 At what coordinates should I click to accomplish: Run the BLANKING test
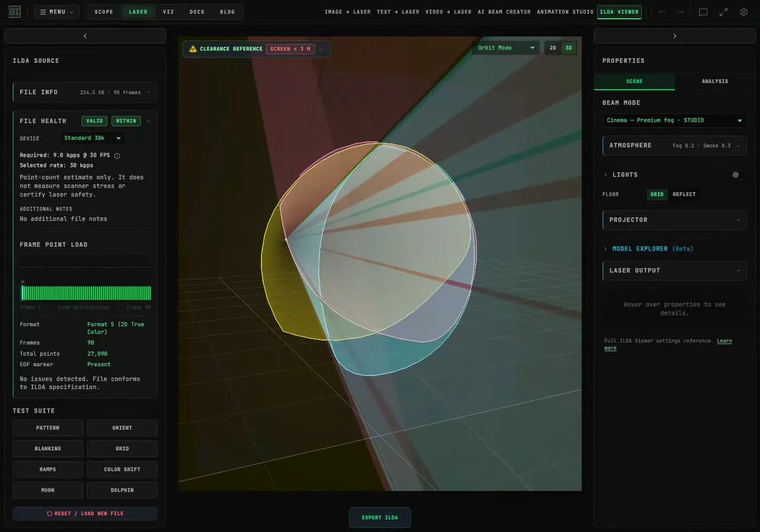(47, 449)
